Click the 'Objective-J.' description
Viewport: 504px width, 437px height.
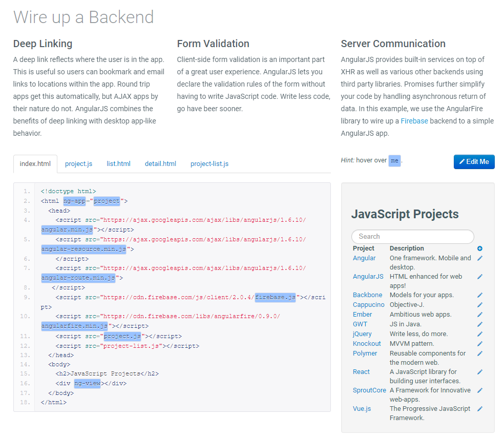pos(407,304)
